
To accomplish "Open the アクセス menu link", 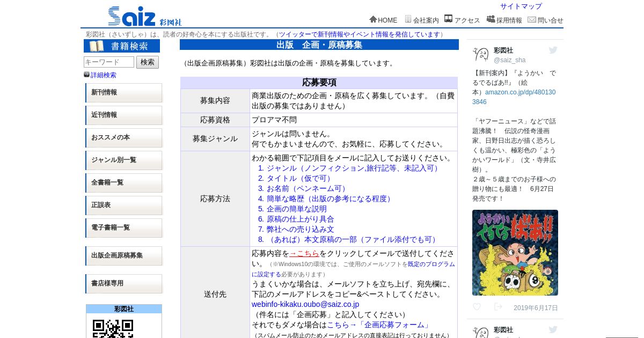I will point(467,20).
